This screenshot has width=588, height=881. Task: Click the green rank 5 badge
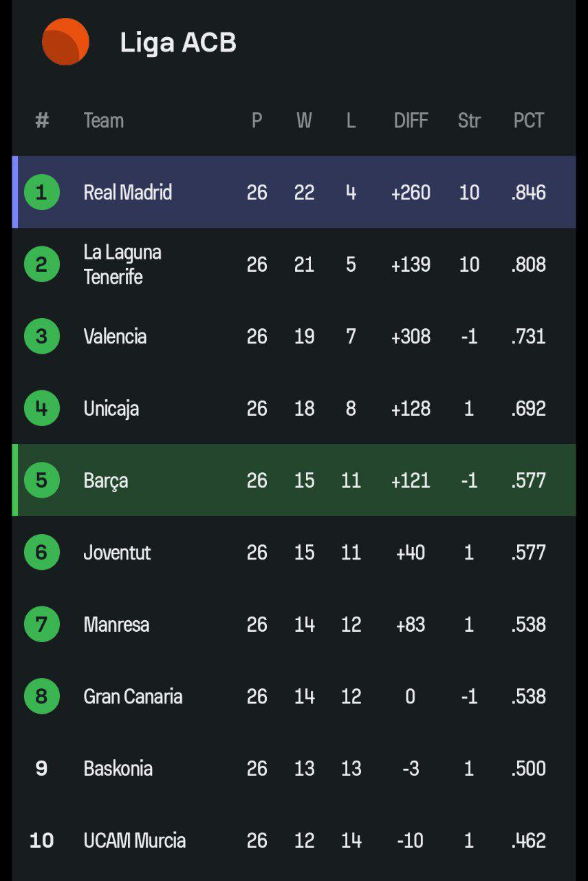(x=42, y=480)
